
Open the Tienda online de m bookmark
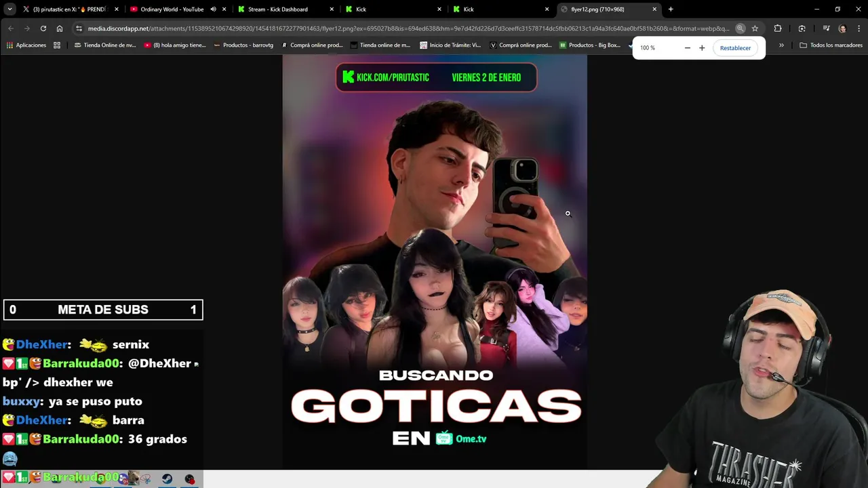(381, 45)
